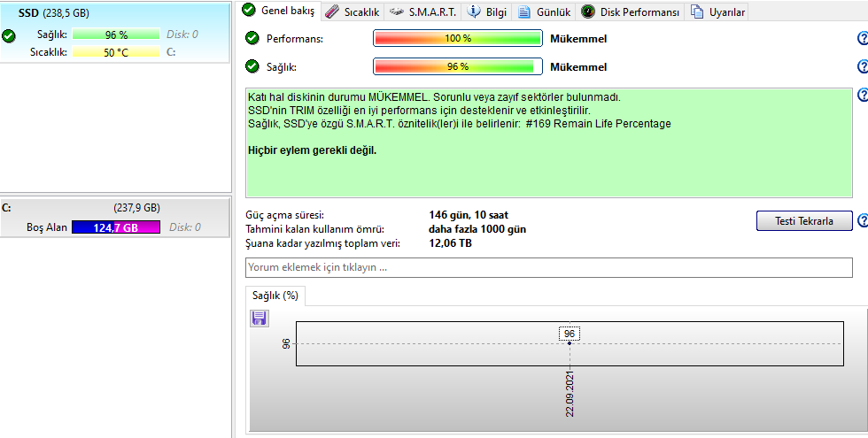Click the info icon on Bilgi tab
This screenshot has height=438, width=868.
473,12
